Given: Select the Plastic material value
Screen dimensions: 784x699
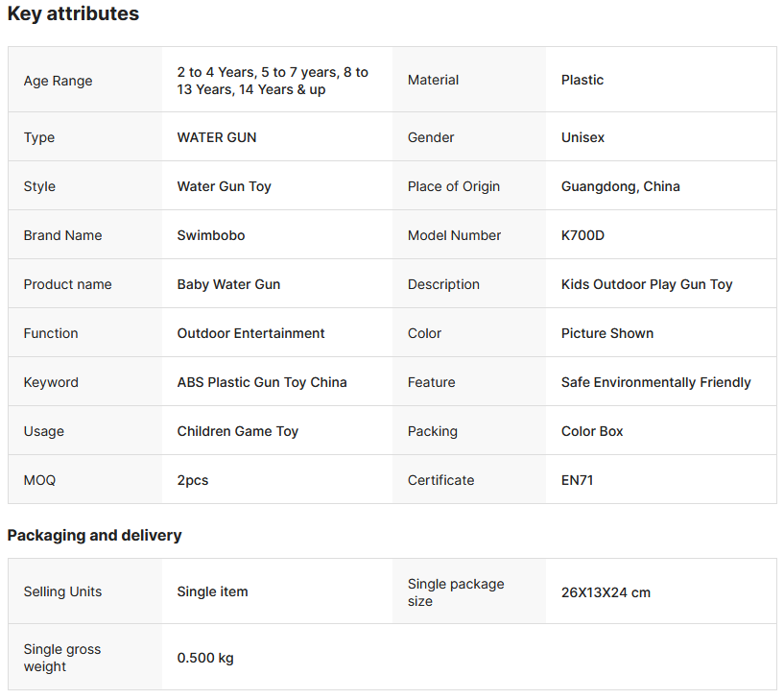Looking at the screenshot, I should click(582, 80).
